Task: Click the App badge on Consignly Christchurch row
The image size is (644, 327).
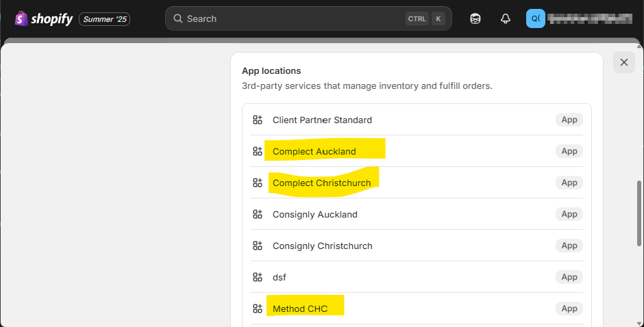Action: pos(569,246)
